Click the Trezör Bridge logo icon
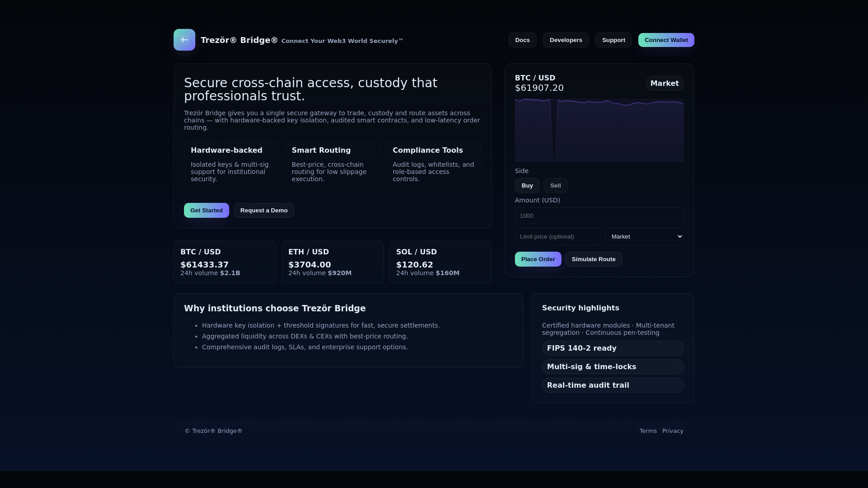Viewport: 868px width, 488px height. (184, 40)
